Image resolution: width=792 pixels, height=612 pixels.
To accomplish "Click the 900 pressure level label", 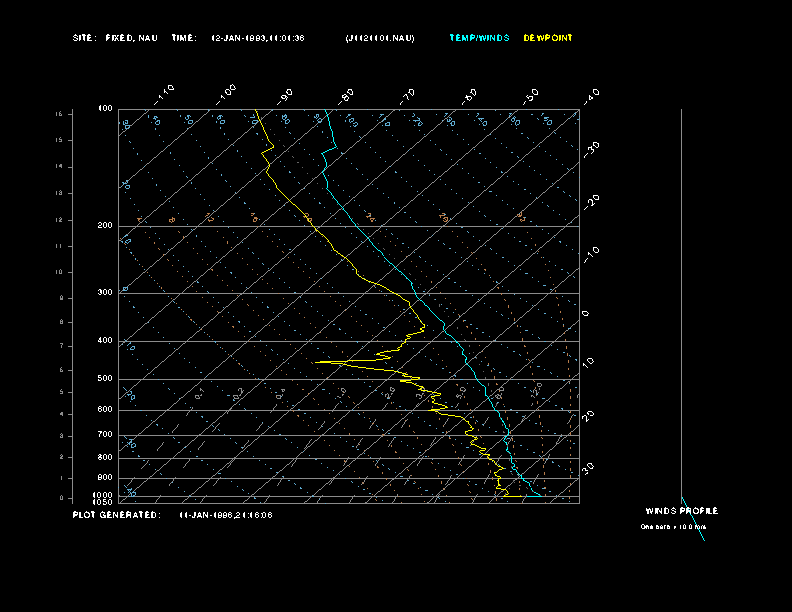I will click(x=105, y=478).
